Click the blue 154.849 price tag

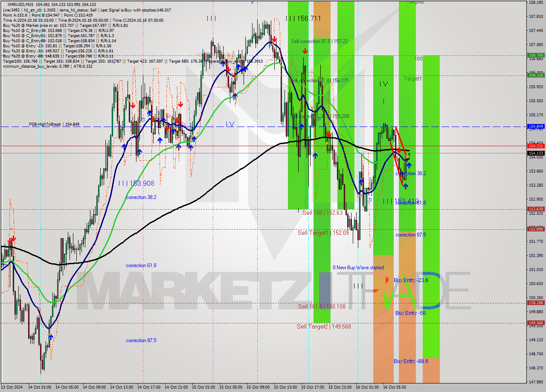pos(536,127)
